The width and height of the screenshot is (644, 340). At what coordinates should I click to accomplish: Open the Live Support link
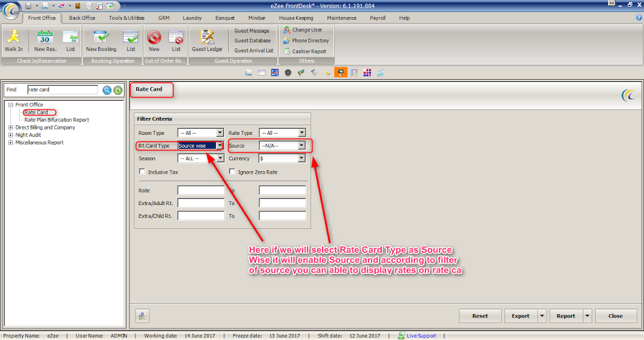(421, 336)
